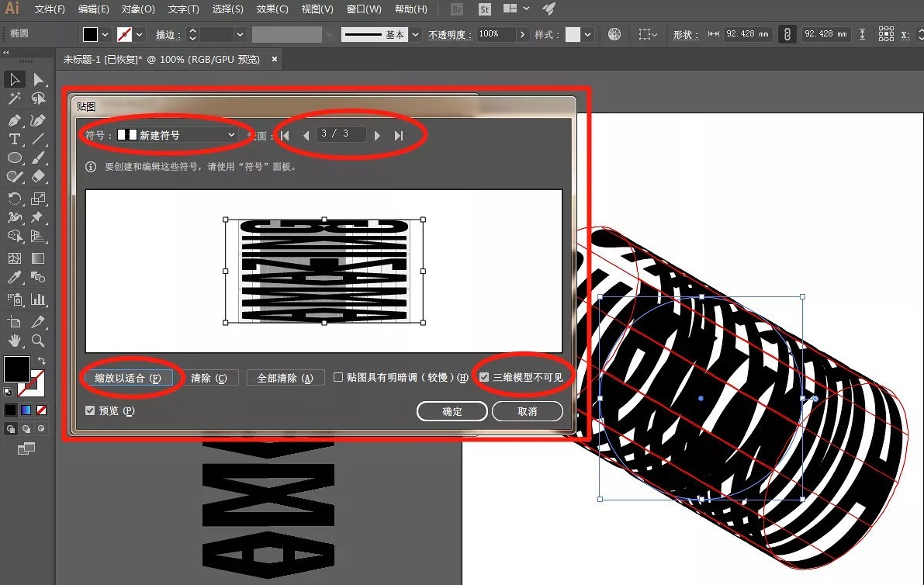The image size is (924, 585).
Task: Switch to the Eraser tool
Action: 40,175
